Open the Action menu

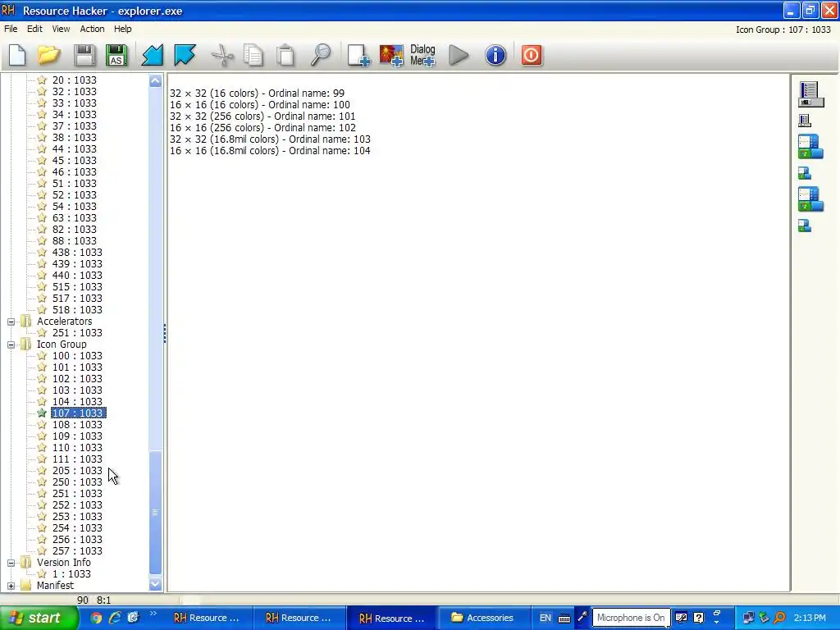[92, 29]
